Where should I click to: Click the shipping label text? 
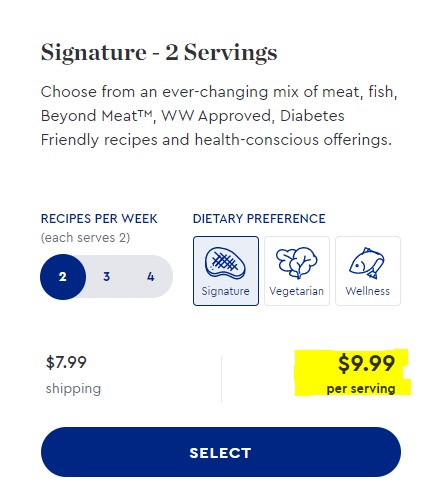tap(73, 389)
